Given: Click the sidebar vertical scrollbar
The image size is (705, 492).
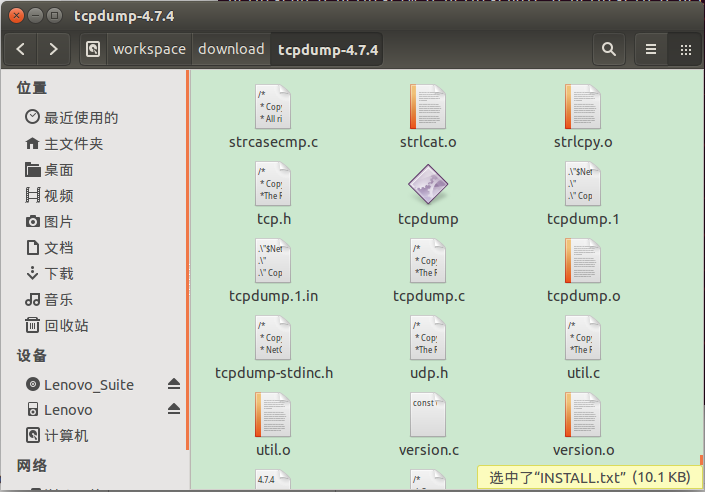Looking at the screenshot, I should tap(187, 260).
